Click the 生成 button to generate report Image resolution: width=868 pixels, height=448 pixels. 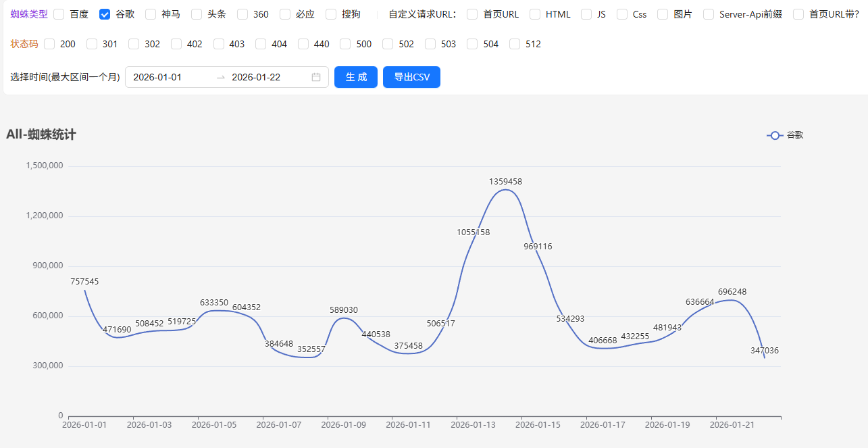coord(355,76)
